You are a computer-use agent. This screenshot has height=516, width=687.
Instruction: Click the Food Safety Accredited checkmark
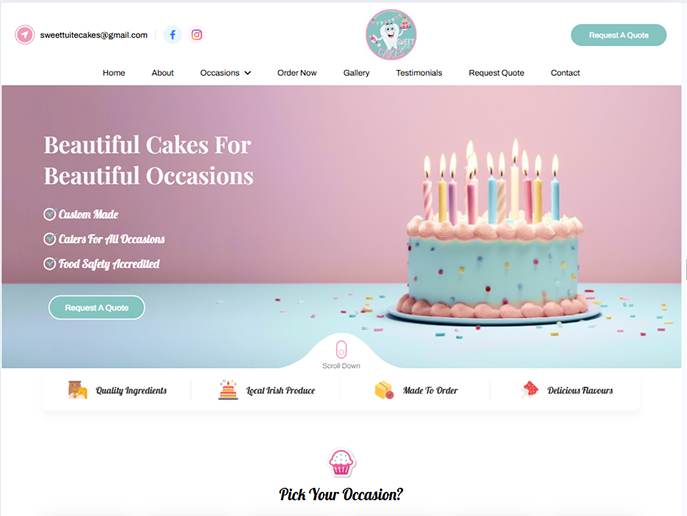click(x=50, y=264)
